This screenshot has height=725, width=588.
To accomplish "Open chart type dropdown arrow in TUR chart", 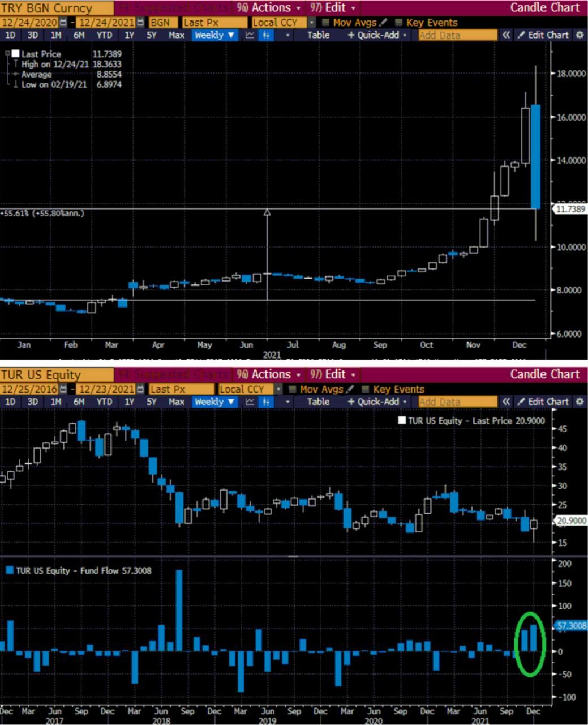I will 287,402.
